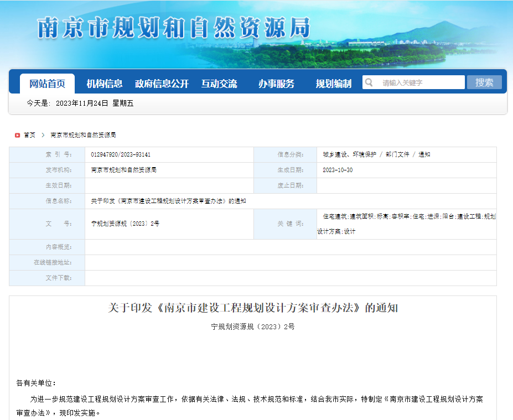
Task: Click the 文件下载 label cell
Action: click(47, 278)
